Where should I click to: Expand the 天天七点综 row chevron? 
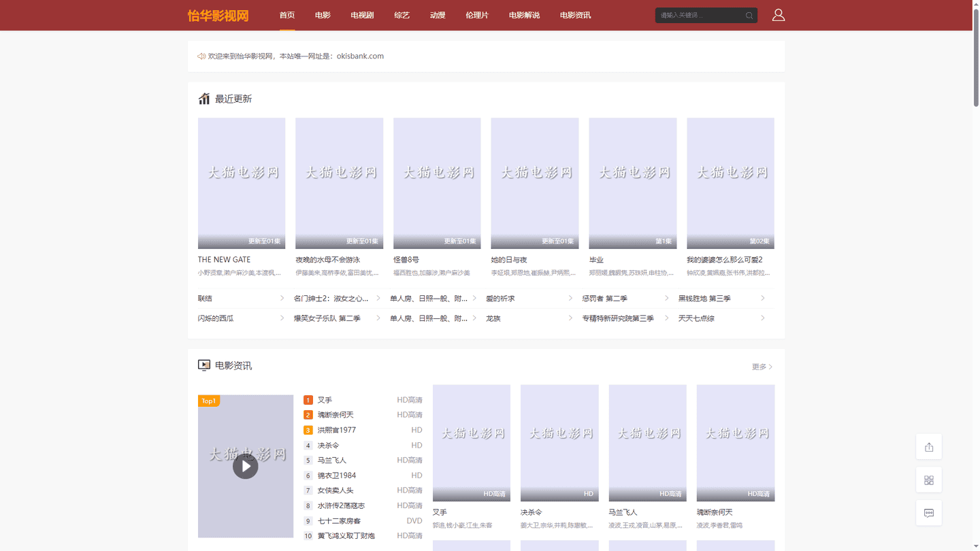point(762,318)
